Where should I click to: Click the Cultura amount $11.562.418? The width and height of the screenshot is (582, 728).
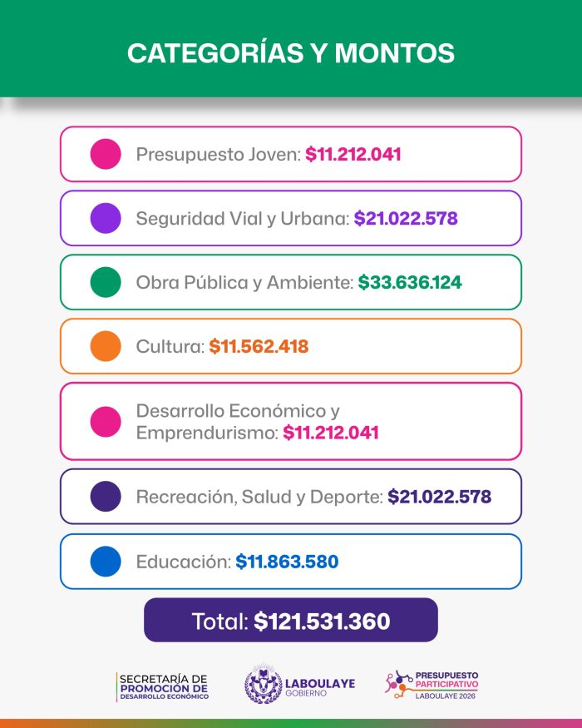coord(259,346)
